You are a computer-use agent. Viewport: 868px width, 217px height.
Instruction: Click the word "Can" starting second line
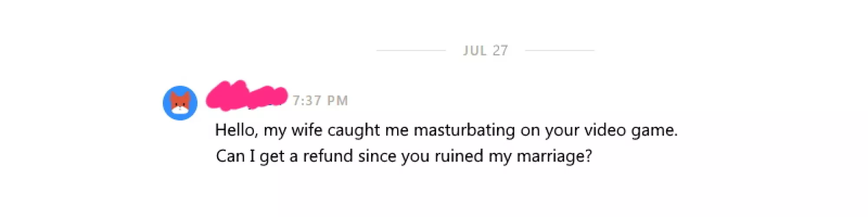[230, 156]
